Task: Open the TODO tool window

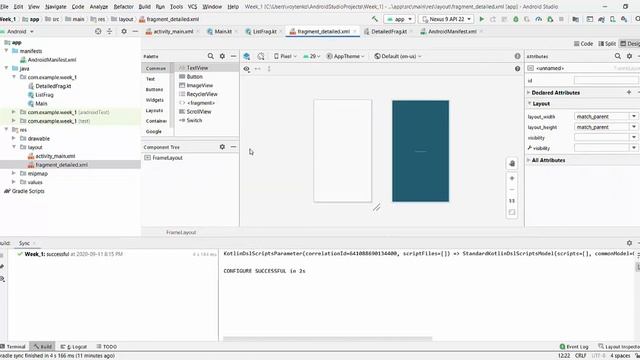Action: [x=107, y=347]
